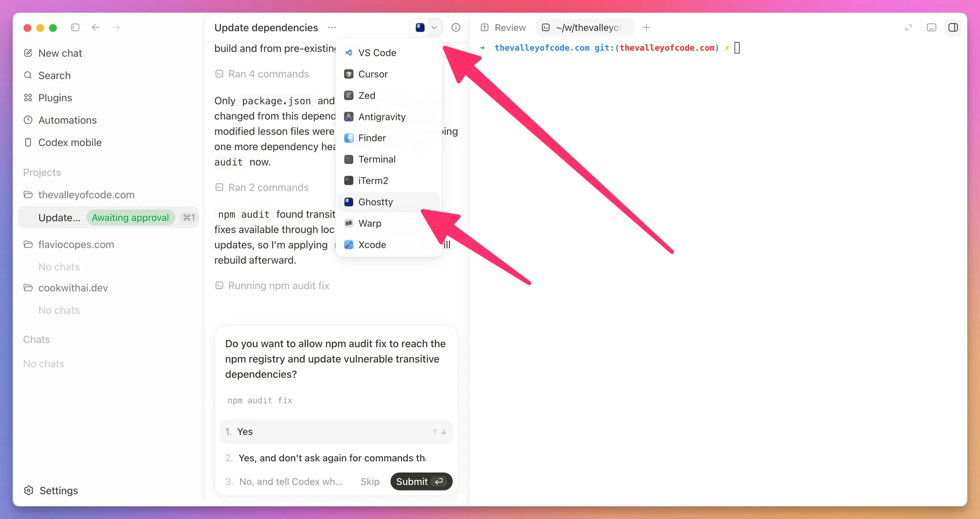Screen dimensions: 980x519
Task: Go forward with the right arrow
Action: 116,27
